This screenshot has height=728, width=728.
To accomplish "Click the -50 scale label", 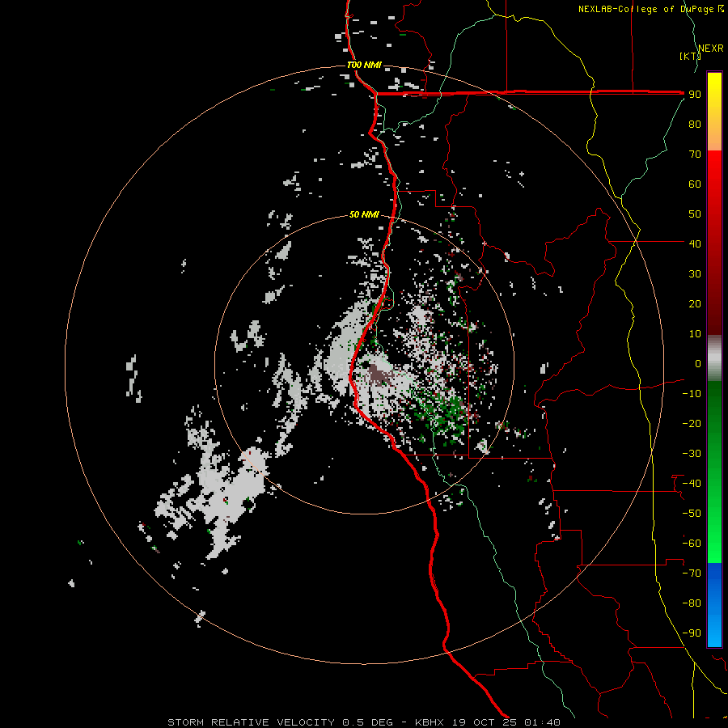I will tap(692, 514).
